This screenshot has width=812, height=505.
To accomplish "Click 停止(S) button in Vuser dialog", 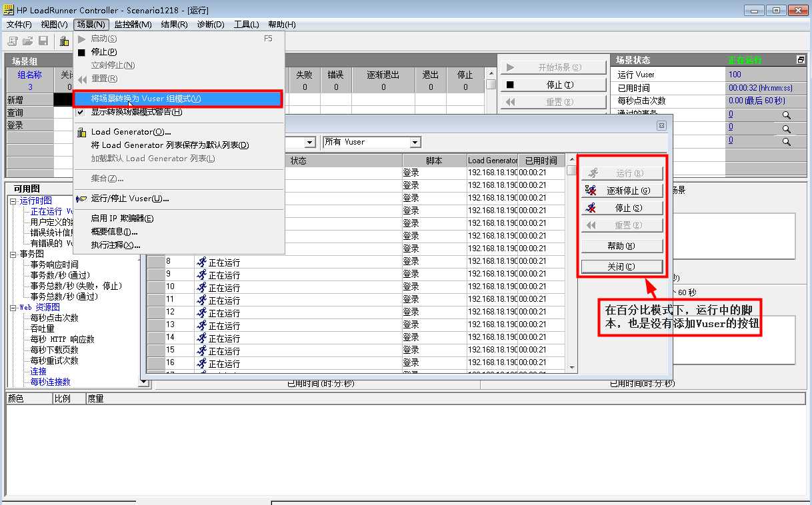I will coord(622,208).
